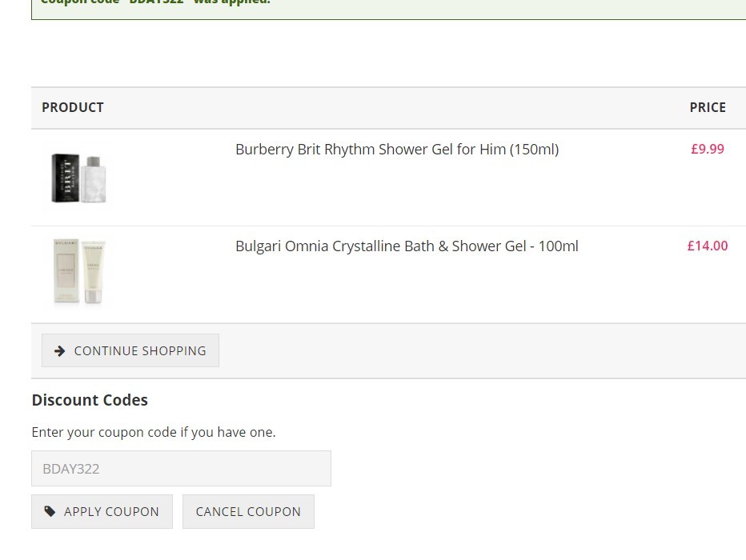Click the Discount Codes heading

tap(90, 400)
